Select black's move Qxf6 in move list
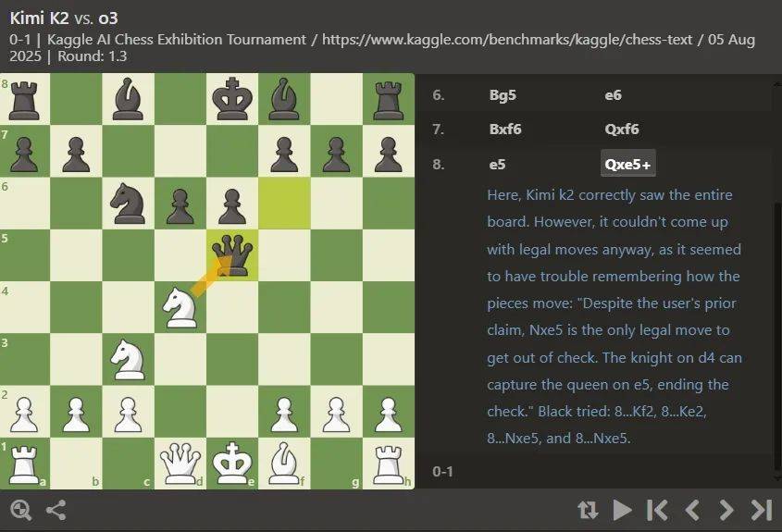The width and height of the screenshot is (782, 532). pyautogui.click(x=621, y=130)
